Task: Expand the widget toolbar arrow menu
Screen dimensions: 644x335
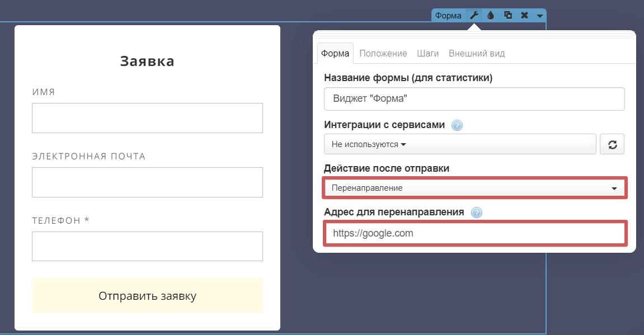Action: pos(539,16)
